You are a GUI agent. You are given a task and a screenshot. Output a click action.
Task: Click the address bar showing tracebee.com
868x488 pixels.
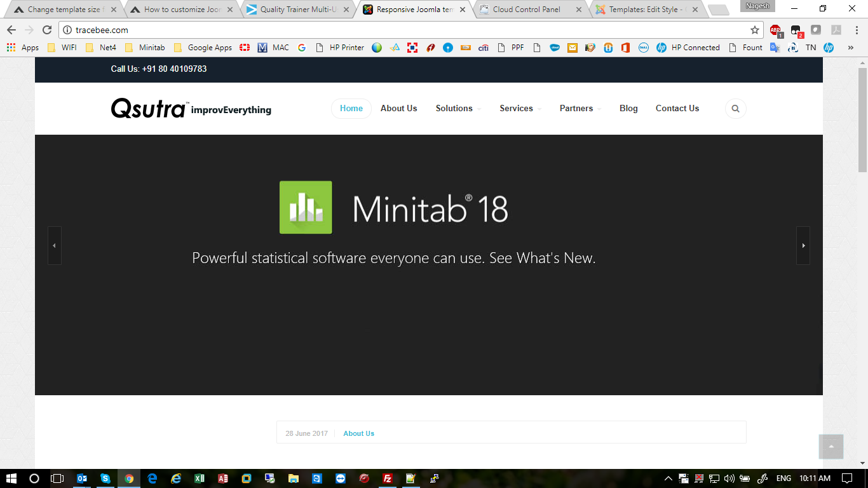(411, 30)
